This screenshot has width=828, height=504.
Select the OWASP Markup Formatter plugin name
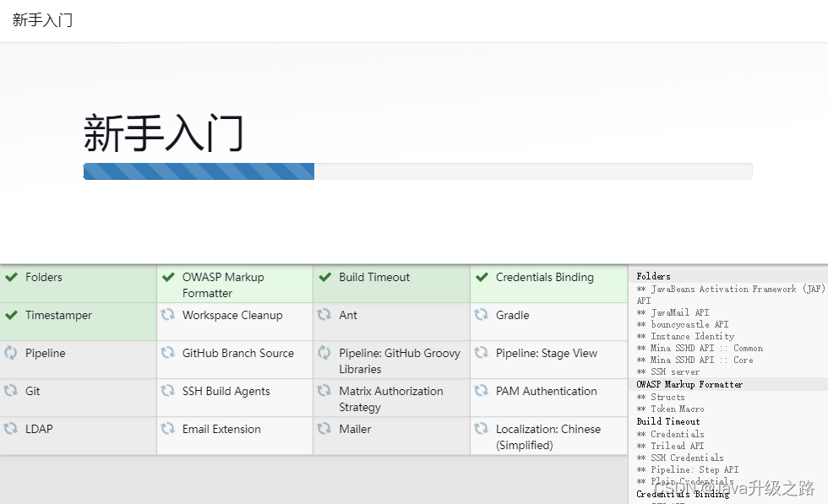pyautogui.click(x=223, y=285)
